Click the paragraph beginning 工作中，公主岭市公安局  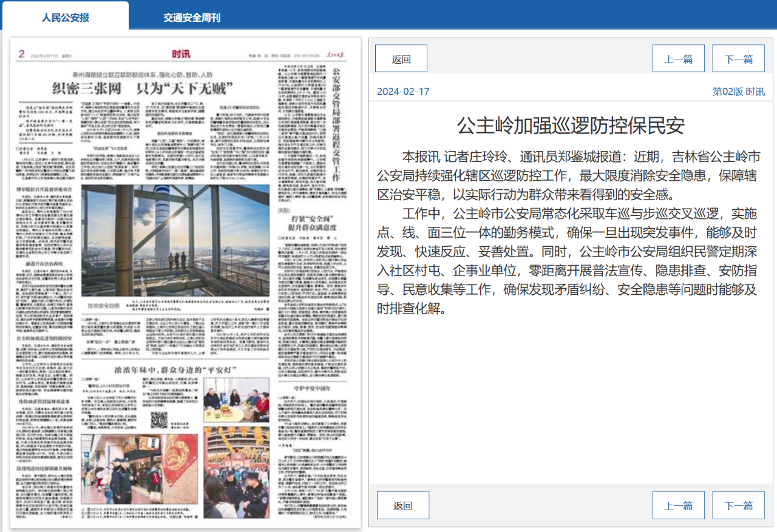pyautogui.click(x=567, y=261)
